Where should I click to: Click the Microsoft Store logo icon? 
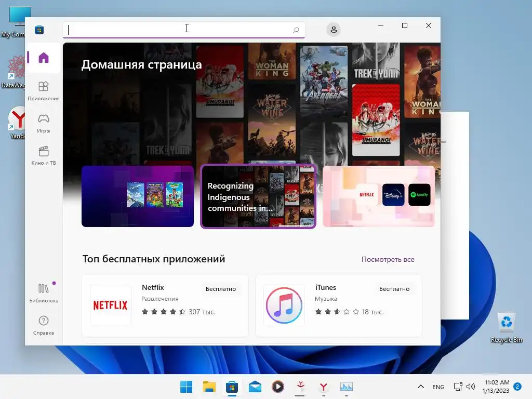pyautogui.click(x=39, y=30)
